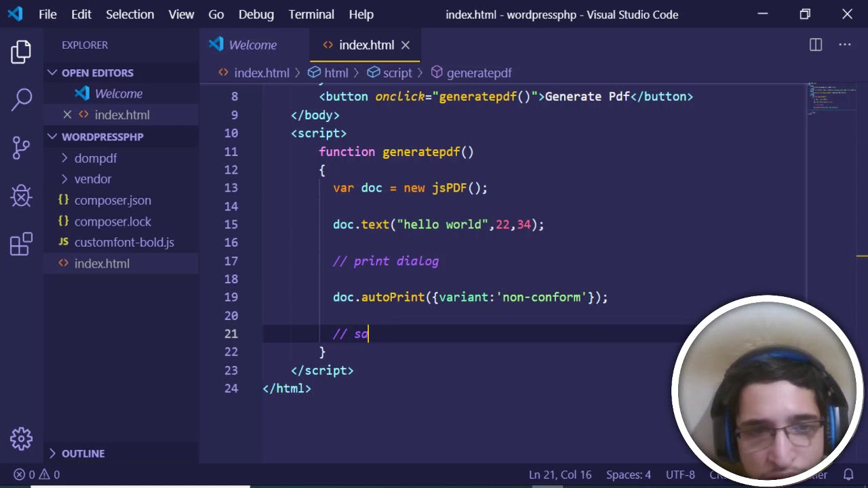Viewport: 868px width, 488px height.
Task: Open the Search view icon
Action: (21, 100)
